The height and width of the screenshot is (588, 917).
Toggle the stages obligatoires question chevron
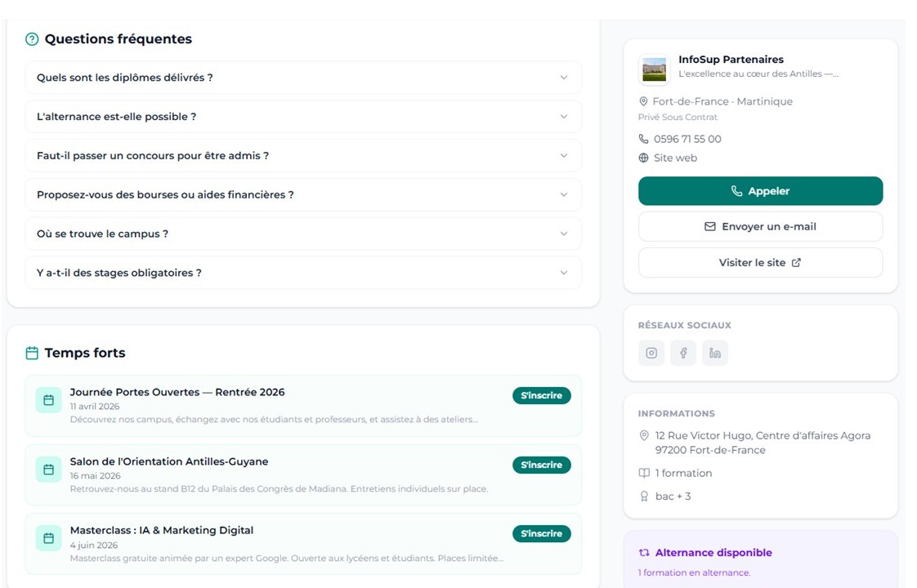pyautogui.click(x=563, y=273)
